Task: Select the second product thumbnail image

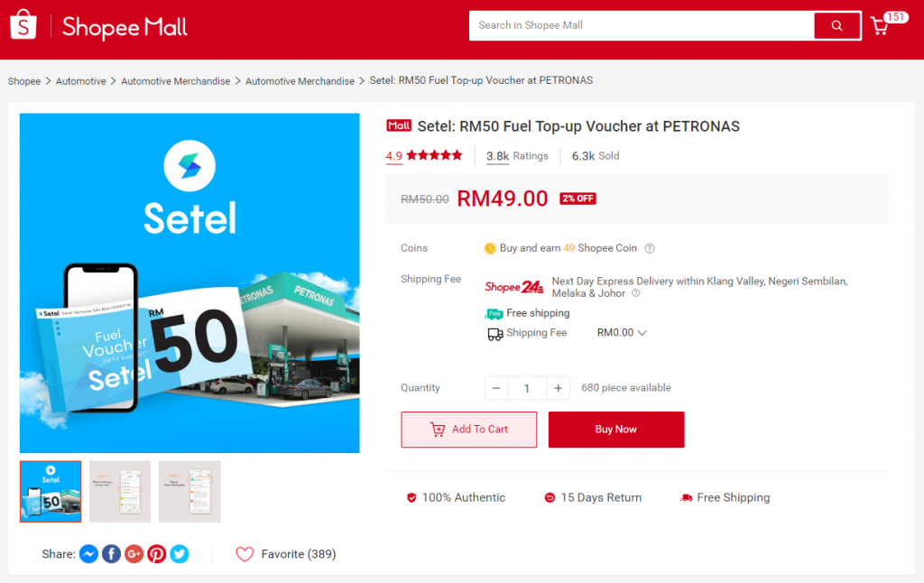Action: click(120, 491)
